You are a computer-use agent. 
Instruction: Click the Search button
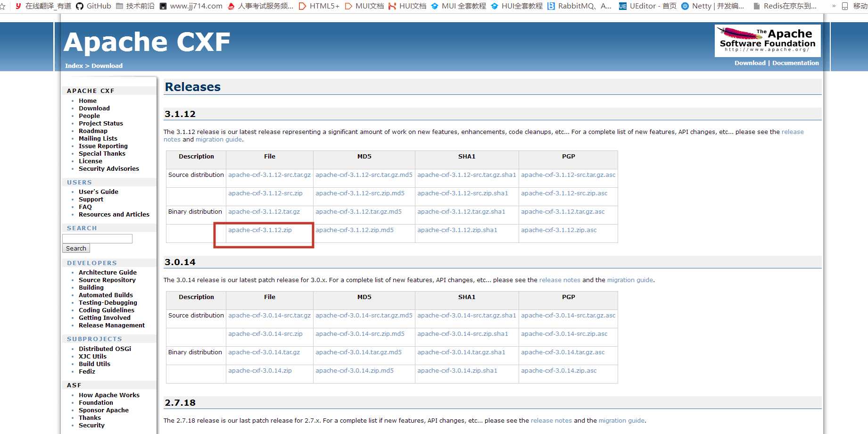76,248
